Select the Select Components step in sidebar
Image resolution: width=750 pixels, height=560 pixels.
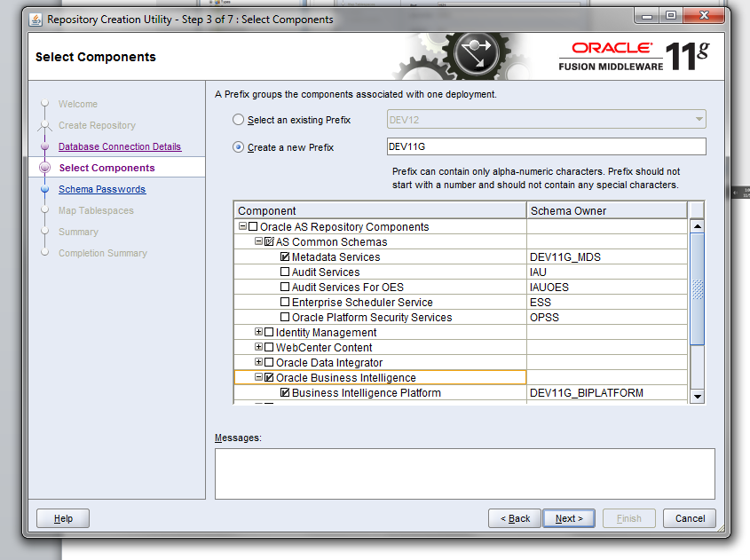coord(107,168)
